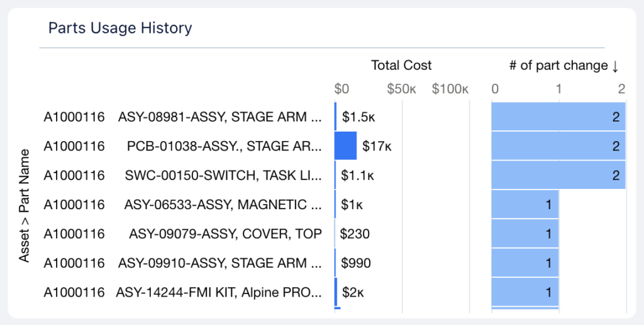This screenshot has height=325, width=644.
Task: Click the Total Cost column header
Action: pyautogui.click(x=401, y=66)
